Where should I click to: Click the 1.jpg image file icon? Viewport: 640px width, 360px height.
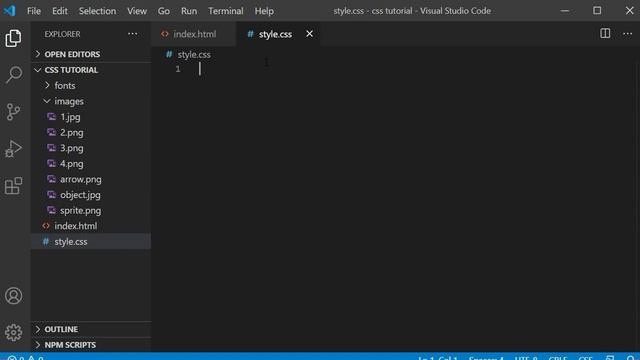click(x=51, y=117)
